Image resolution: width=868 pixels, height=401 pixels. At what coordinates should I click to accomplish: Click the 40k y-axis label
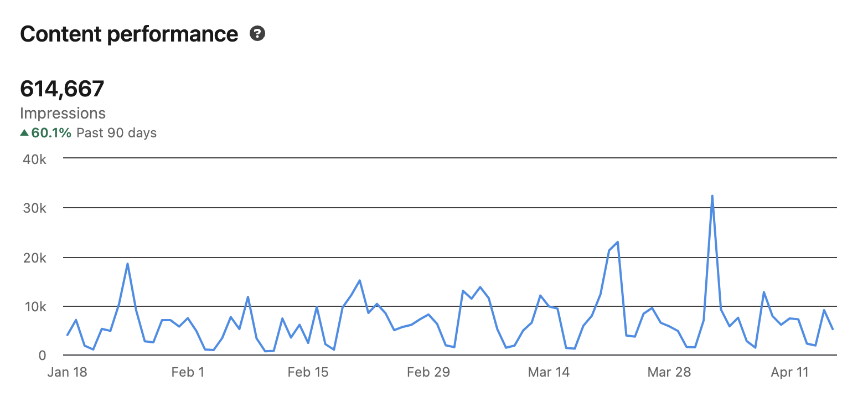pyautogui.click(x=35, y=159)
